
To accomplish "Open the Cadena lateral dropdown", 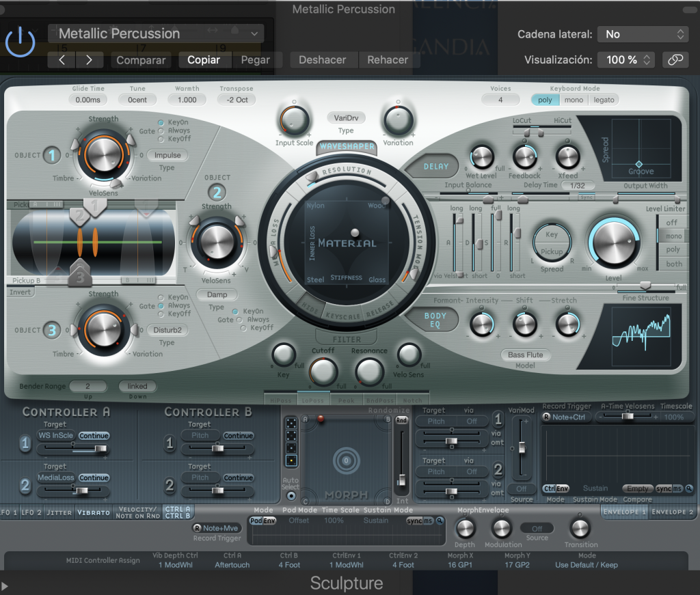I will pyautogui.click(x=643, y=34).
